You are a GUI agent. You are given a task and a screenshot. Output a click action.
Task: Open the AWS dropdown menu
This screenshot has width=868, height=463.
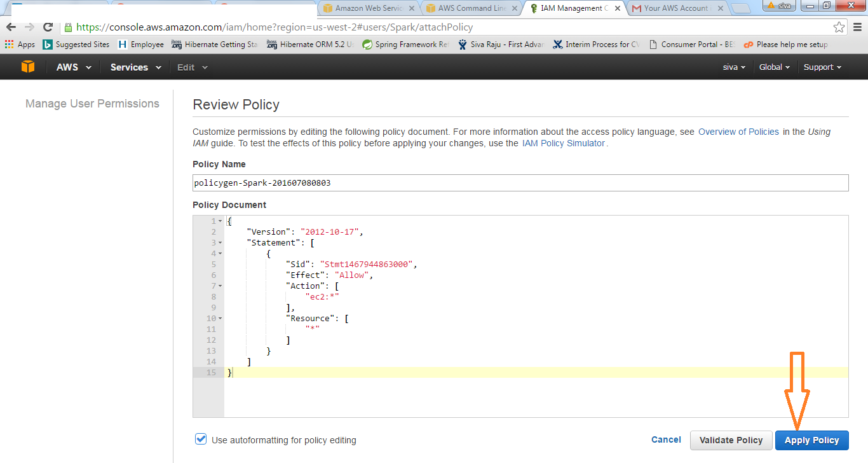click(74, 67)
